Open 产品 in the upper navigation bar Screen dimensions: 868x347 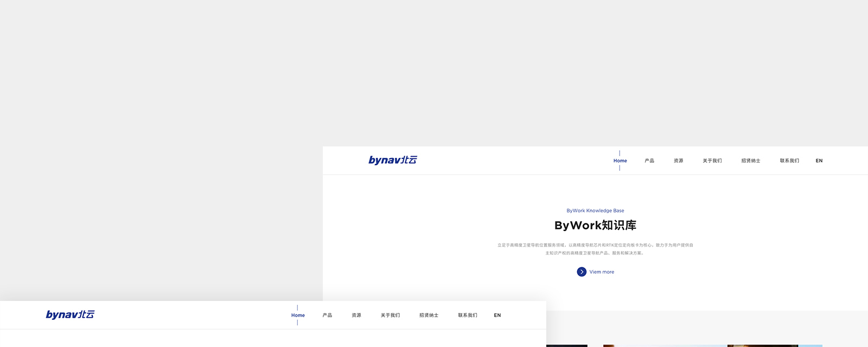click(649, 160)
